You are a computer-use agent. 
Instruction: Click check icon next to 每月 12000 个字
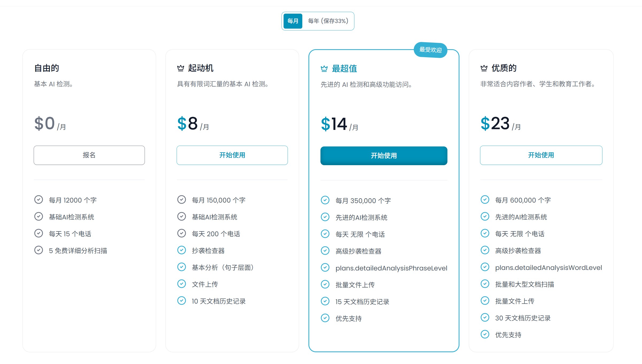pyautogui.click(x=38, y=200)
